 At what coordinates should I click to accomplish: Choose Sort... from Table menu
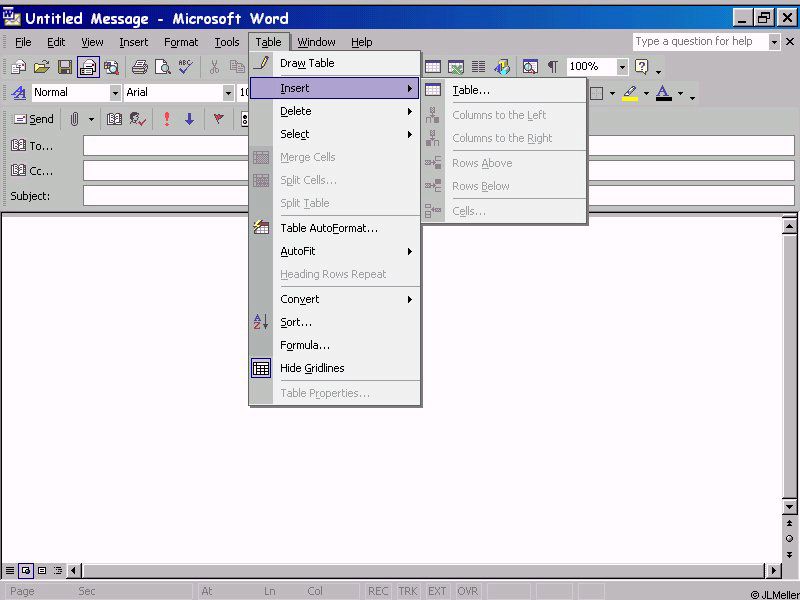point(335,322)
